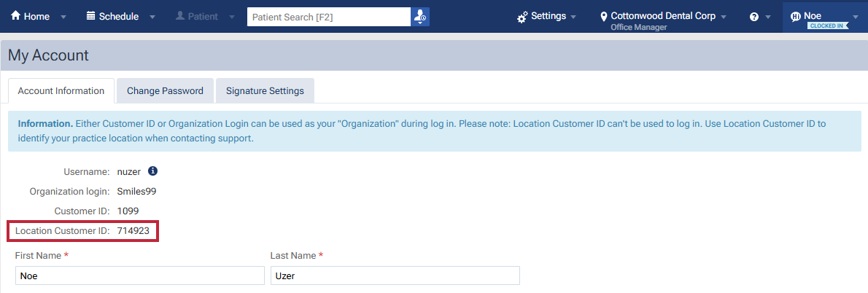Switch to the Signature Settings tab
Viewport: 868px width, 293px height.
265,90
